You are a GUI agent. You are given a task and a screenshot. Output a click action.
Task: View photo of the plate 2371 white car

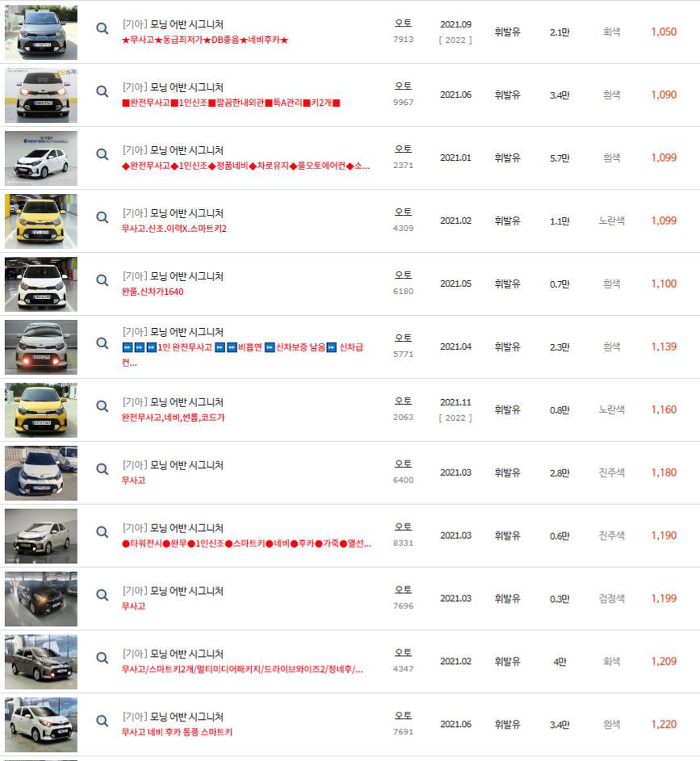point(40,158)
